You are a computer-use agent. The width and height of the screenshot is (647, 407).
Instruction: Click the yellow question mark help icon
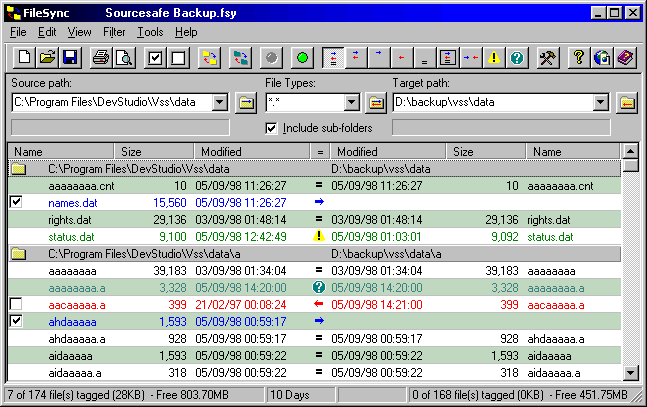pyautogui.click(x=579, y=58)
